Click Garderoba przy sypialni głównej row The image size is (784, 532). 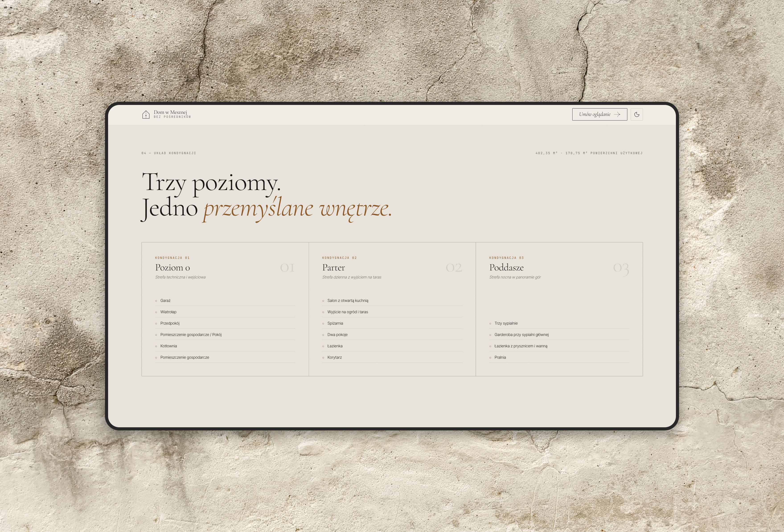pyautogui.click(x=559, y=334)
